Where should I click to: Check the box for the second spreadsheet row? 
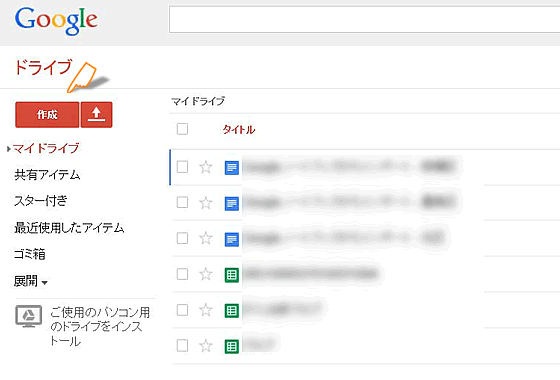pos(182,310)
